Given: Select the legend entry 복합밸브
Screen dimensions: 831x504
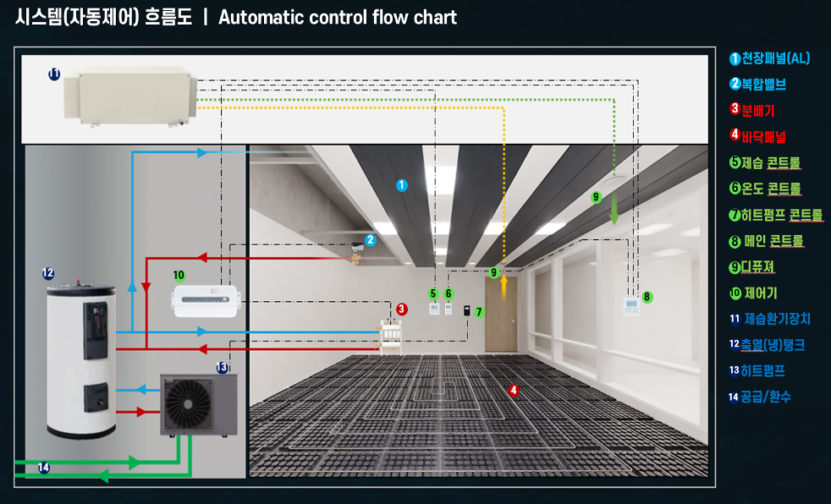Looking at the screenshot, I should pos(758,85).
